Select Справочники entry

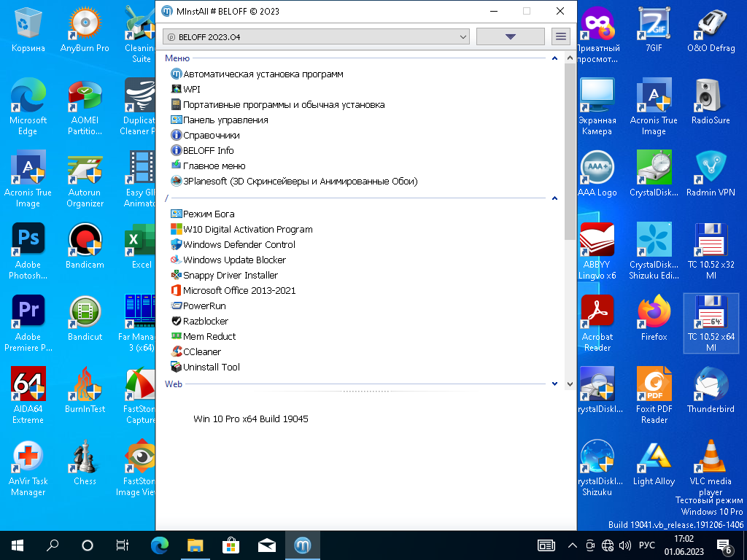205,135
